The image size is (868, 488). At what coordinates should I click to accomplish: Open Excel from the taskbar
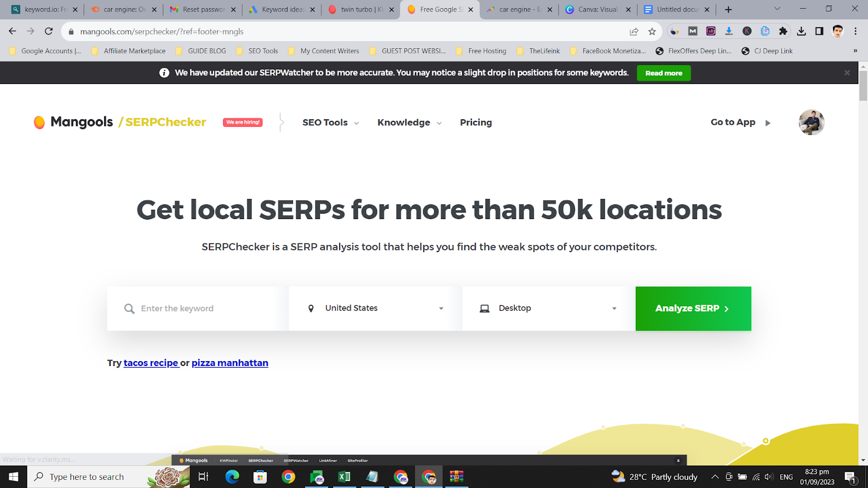(344, 477)
